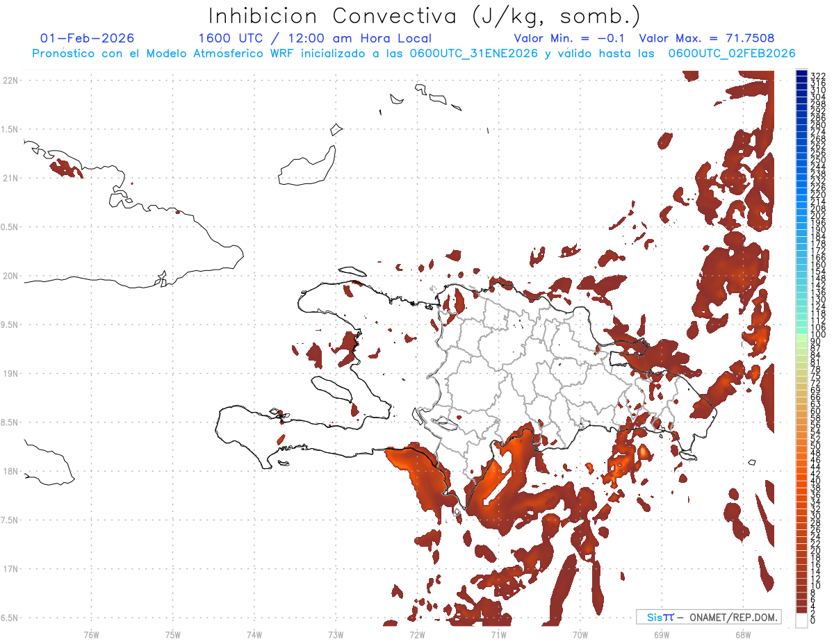
Task: Select the 'Valor Min. = -0.1' readout
Action: click(569, 38)
